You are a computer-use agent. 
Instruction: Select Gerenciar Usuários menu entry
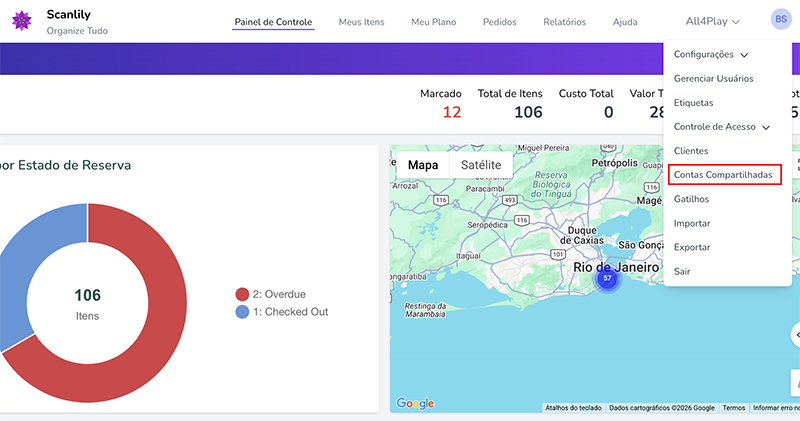click(713, 79)
